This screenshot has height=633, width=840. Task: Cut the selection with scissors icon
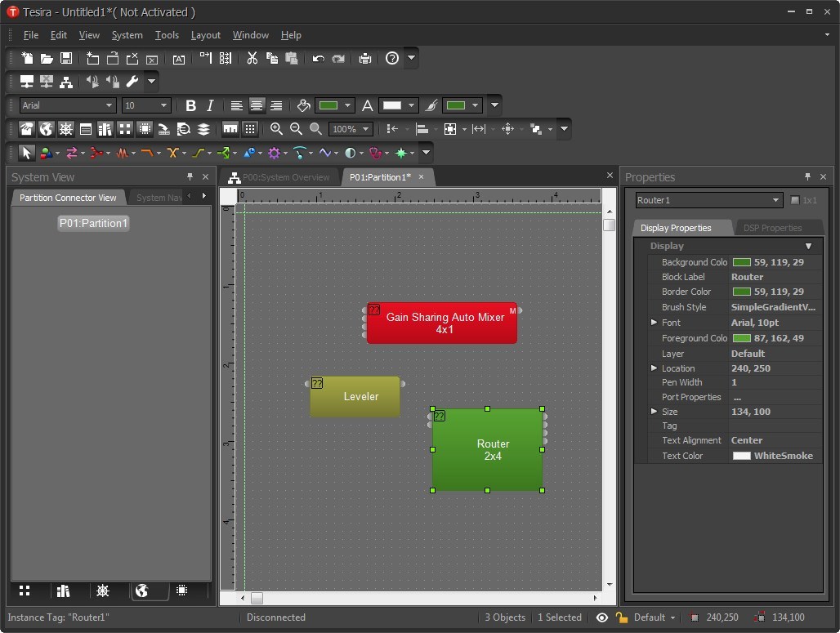click(x=252, y=58)
